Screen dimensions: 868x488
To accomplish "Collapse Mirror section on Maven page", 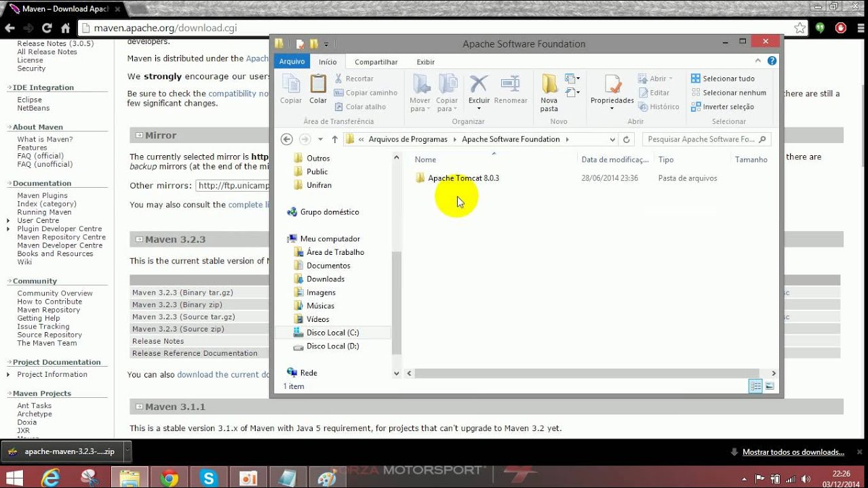I will tap(139, 136).
